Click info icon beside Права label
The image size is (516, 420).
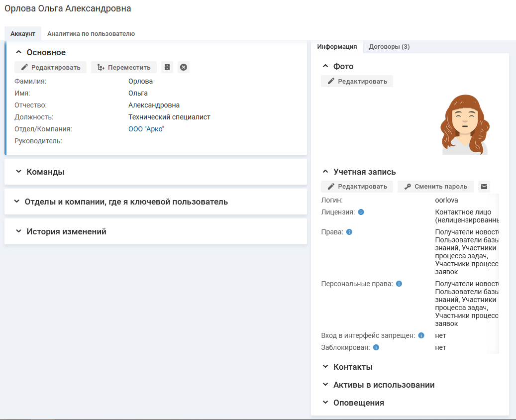[x=349, y=232]
